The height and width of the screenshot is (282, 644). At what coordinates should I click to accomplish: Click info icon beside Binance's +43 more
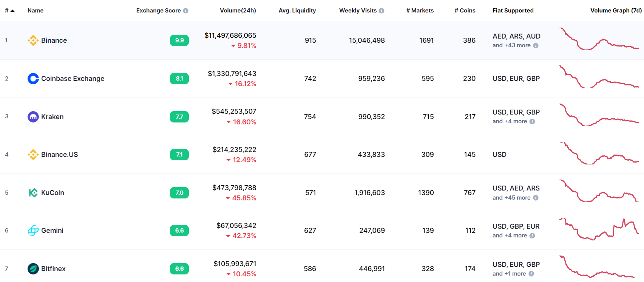(536, 45)
